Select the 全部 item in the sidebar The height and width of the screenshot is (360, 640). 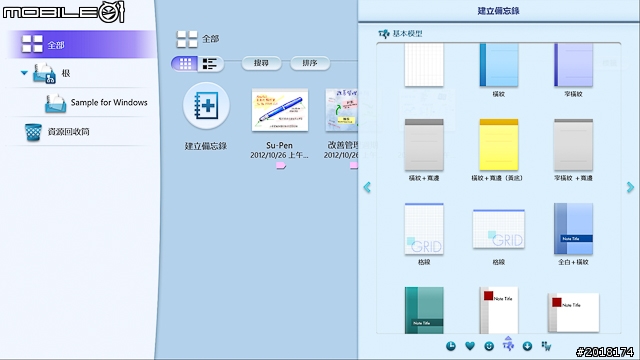click(x=82, y=44)
